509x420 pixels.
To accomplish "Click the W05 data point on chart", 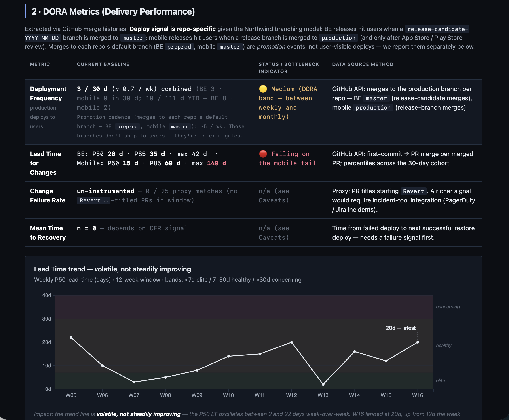I will (x=71, y=338).
